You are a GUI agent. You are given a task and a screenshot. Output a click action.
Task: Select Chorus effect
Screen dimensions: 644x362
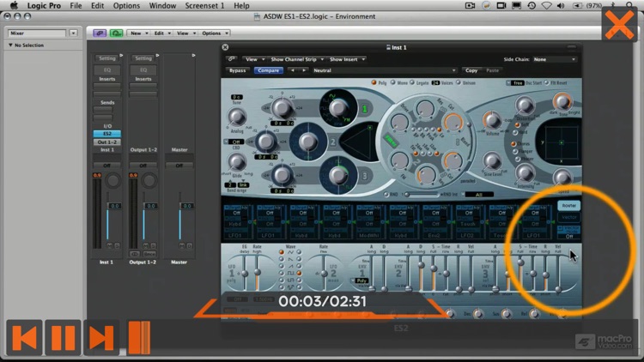tap(513, 144)
